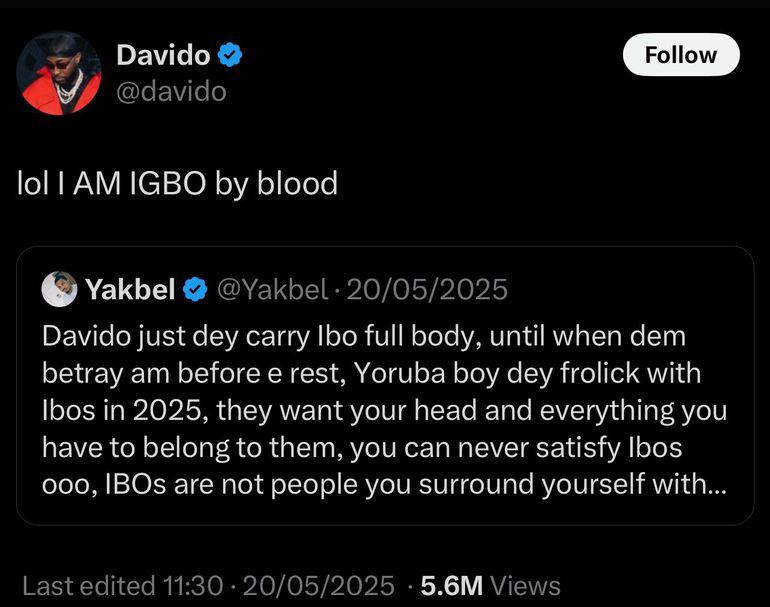Select the Yakbel display name
770x607 pixels.
tap(131, 290)
